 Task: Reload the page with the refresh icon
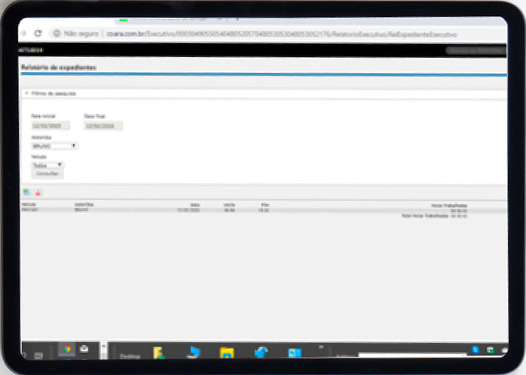pyautogui.click(x=38, y=33)
